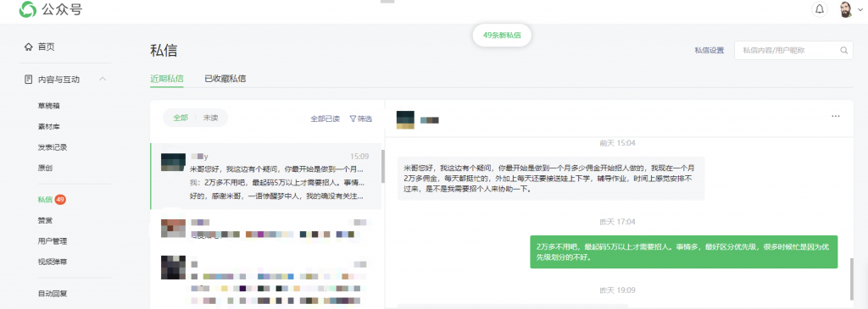868x309 pixels.
Task: Click the green reply bubble 2万多不用吧
Action: click(x=684, y=251)
